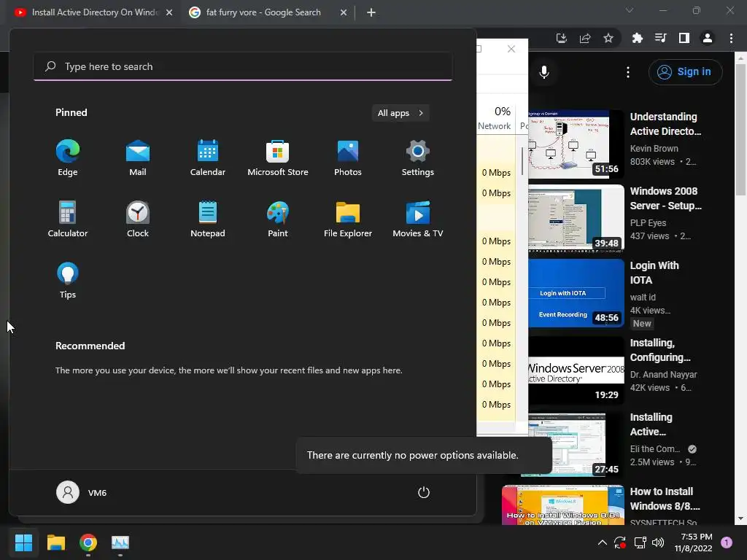747x560 pixels.
Task: Open File Explorer from the Start menu
Action: 348,219
